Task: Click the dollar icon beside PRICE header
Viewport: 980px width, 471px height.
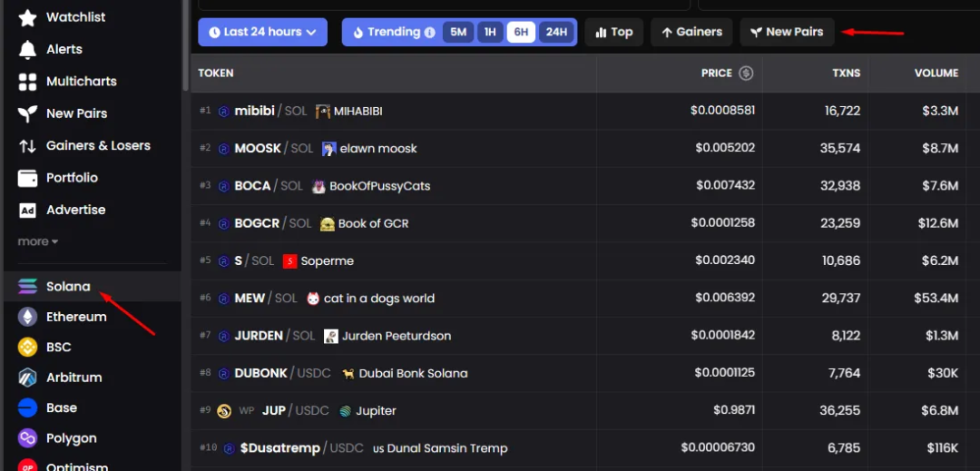Action: pos(746,73)
